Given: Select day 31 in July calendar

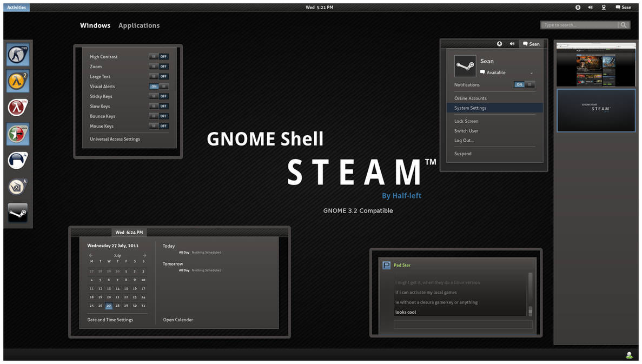Looking at the screenshot, I should click(143, 306).
